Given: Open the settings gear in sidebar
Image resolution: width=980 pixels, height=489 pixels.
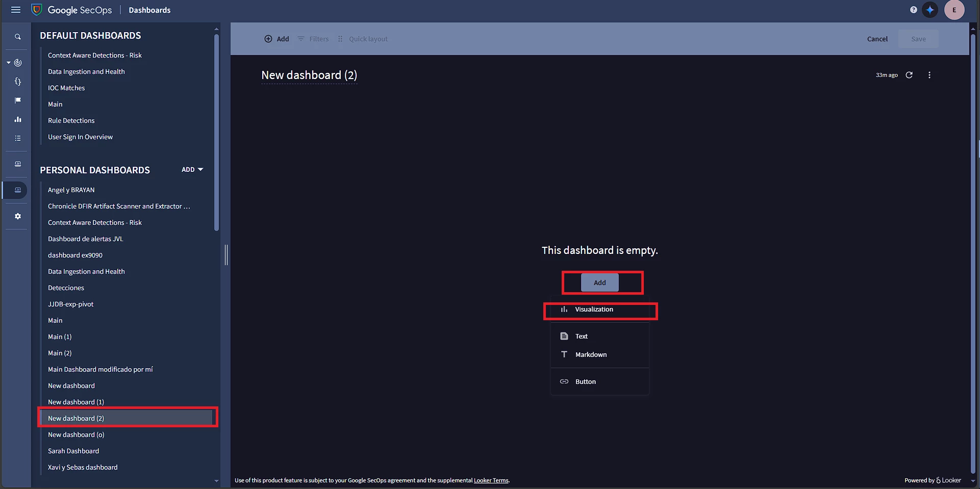Looking at the screenshot, I should pyautogui.click(x=18, y=216).
